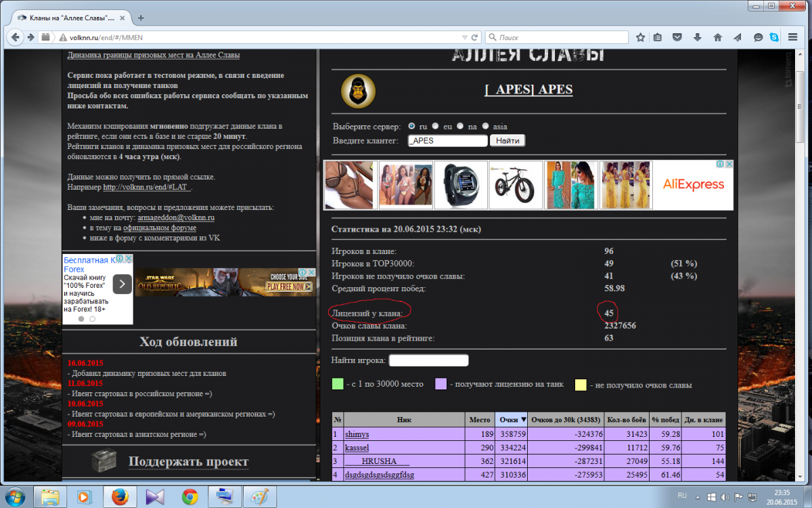This screenshot has width=812, height=508.
Task: Open player ___HRUSHA___ link
Action: coord(376,461)
